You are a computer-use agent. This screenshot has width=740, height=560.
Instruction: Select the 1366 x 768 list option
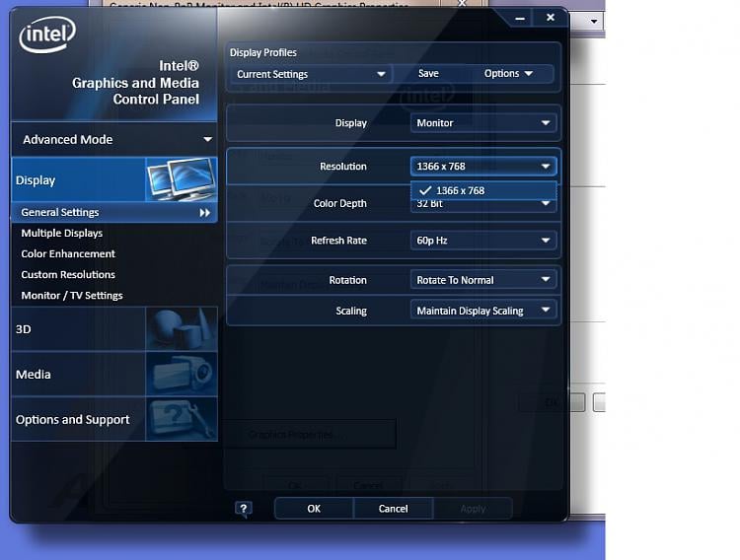[x=483, y=190]
